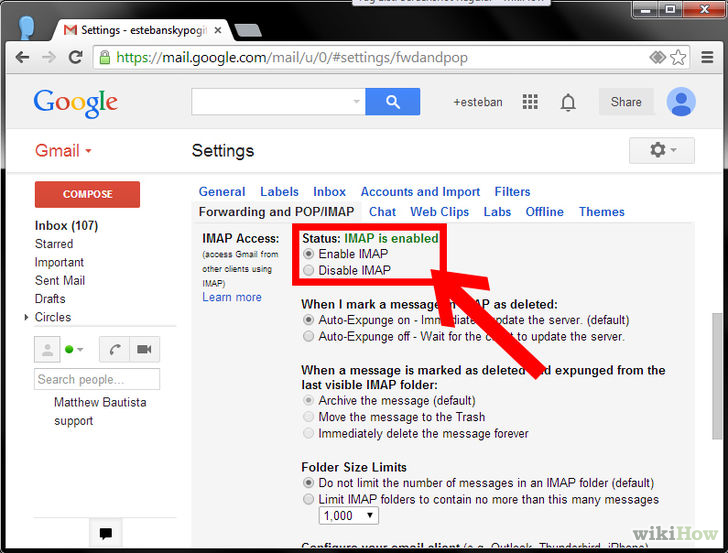The image size is (728, 553).
Task: Start a phone call from chat
Action: [x=115, y=349]
